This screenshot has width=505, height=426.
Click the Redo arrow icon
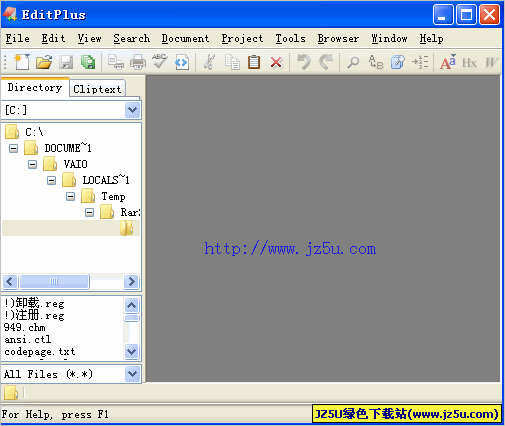tap(326, 62)
